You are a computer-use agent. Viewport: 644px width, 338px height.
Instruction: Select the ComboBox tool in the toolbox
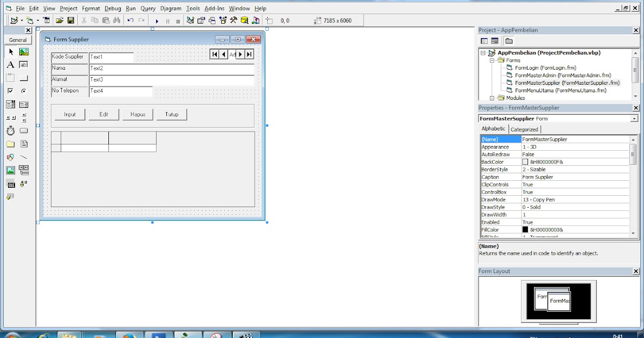click(x=10, y=104)
